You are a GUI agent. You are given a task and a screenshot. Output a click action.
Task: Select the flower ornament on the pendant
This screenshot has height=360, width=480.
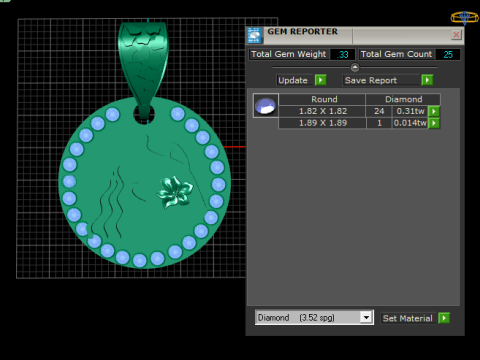point(175,193)
